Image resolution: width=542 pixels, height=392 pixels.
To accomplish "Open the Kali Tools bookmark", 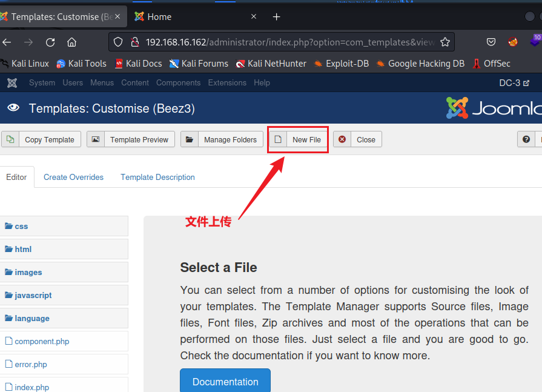I will [x=81, y=64].
